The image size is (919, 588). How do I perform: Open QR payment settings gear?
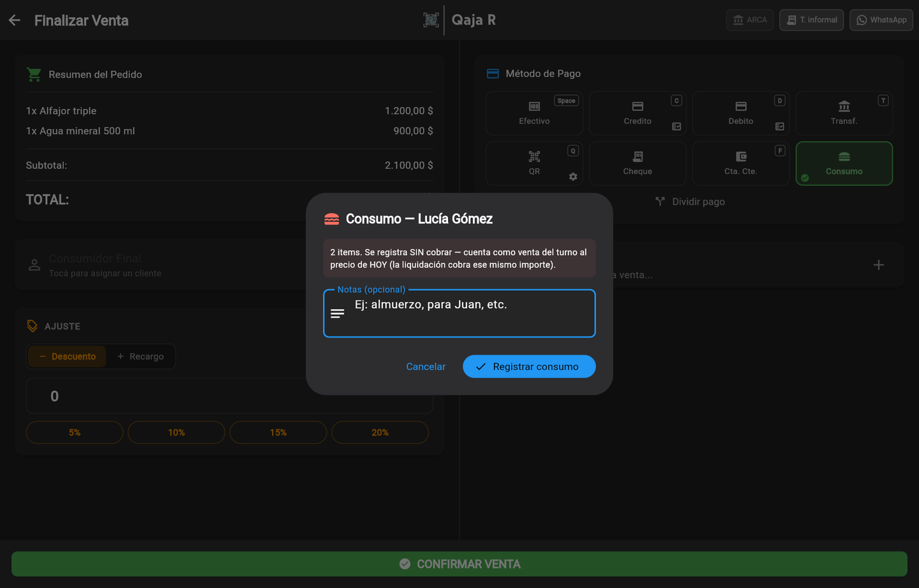point(573,177)
